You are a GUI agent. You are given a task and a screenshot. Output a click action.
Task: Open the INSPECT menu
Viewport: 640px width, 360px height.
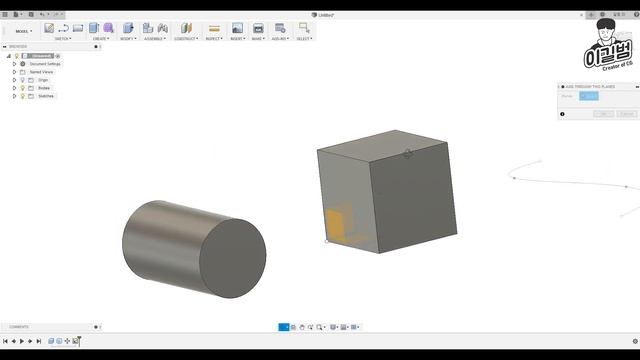[x=214, y=38]
